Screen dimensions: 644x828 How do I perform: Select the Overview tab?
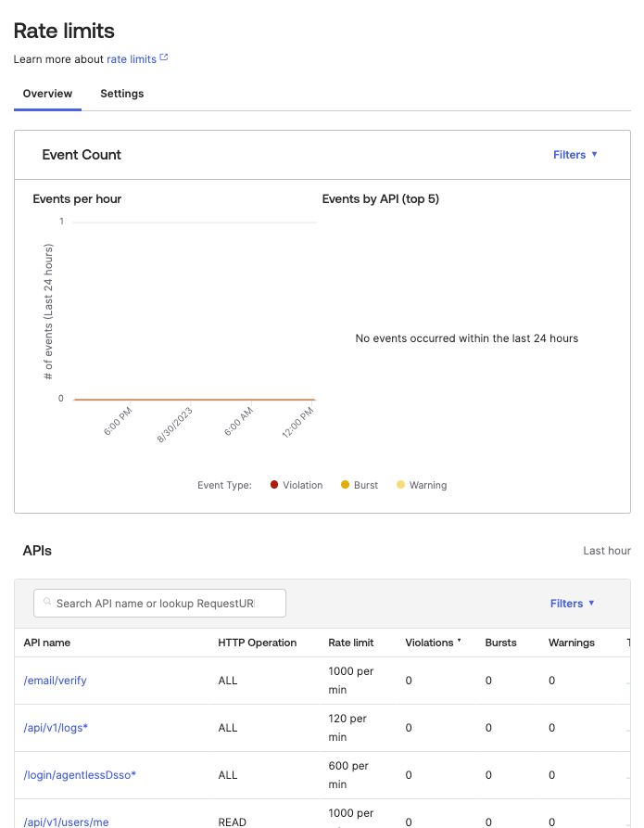click(x=47, y=94)
